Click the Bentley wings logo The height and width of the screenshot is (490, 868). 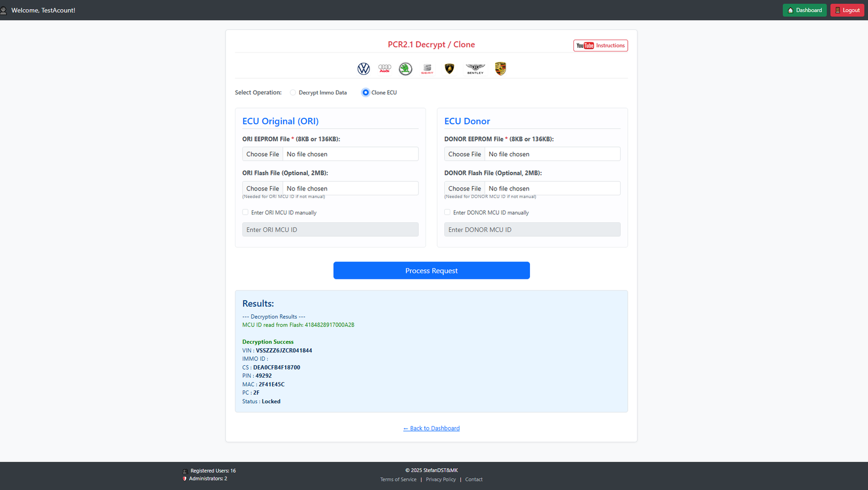pyautogui.click(x=475, y=68)
